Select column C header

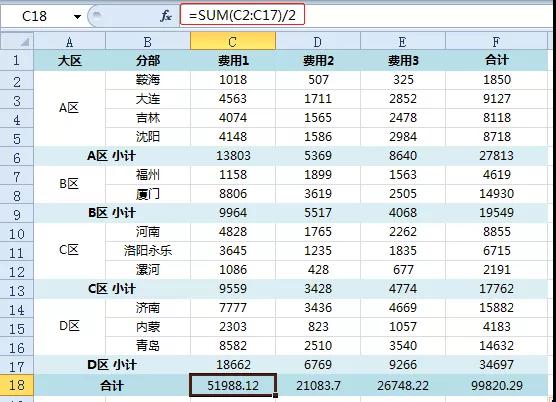tap(233, 41)
